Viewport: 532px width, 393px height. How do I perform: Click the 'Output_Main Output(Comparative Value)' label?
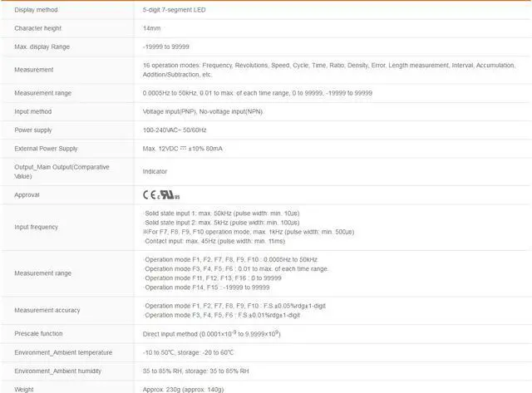[x=62, y=172]
